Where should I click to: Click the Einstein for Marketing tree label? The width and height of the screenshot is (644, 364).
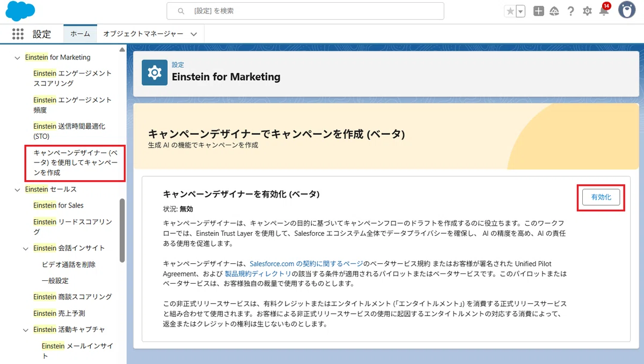pyautogui.click(x=57, y=57)
